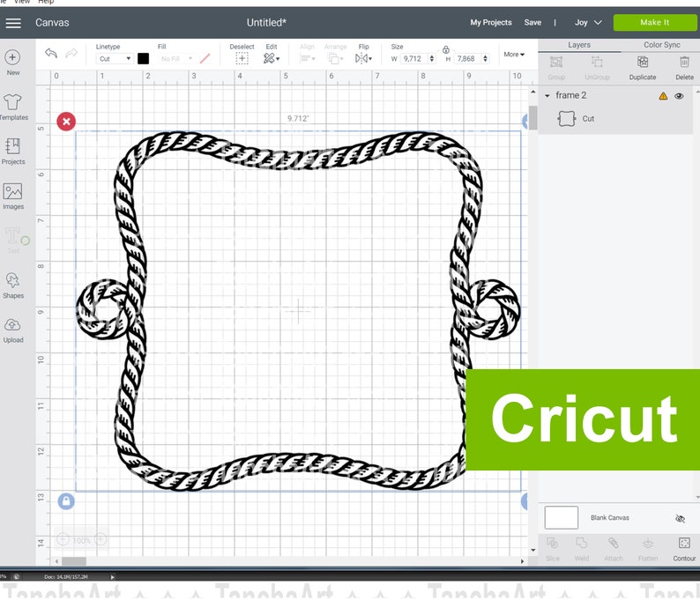Select the Shapes tool
Screen dimensions: 700x600
pos(13,285)
